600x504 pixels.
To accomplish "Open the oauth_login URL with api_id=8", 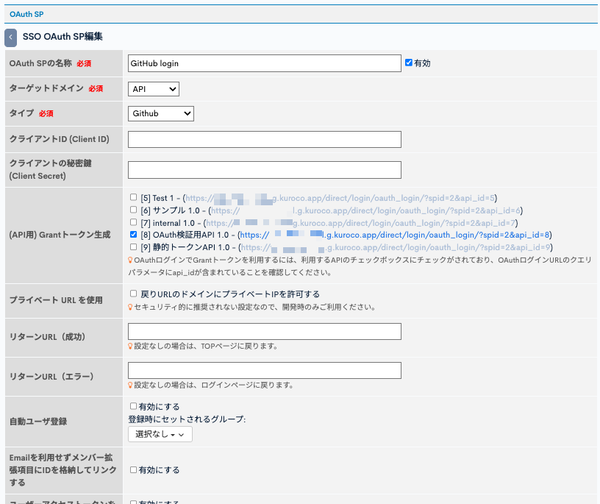I will 395,235.
